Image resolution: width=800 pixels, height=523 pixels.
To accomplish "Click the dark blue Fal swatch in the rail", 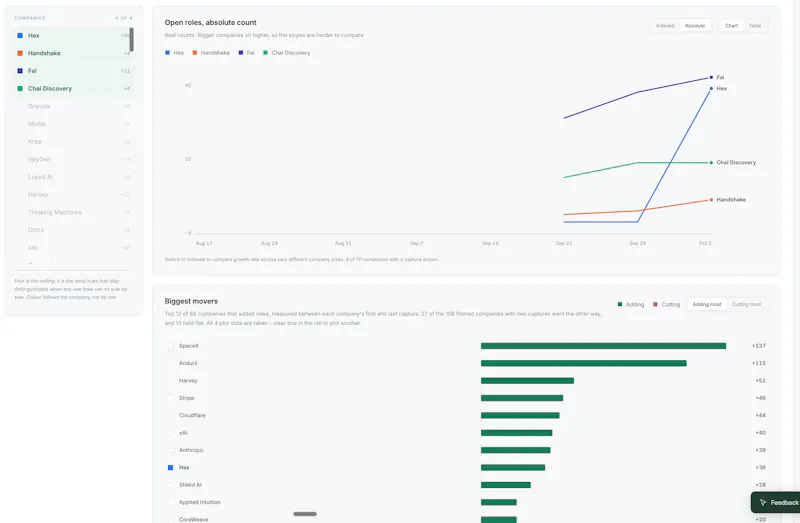I will pyautogui.click(x=20, y=71).
